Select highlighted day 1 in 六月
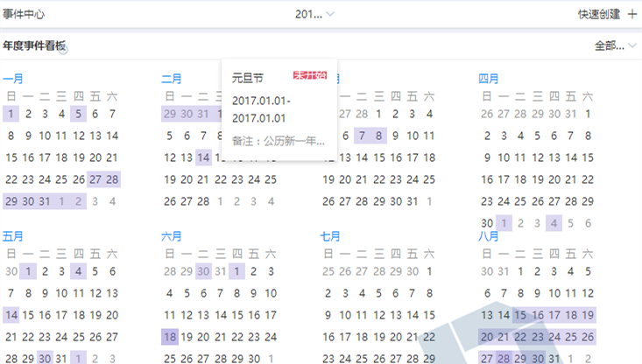 (x=236, y=271)
